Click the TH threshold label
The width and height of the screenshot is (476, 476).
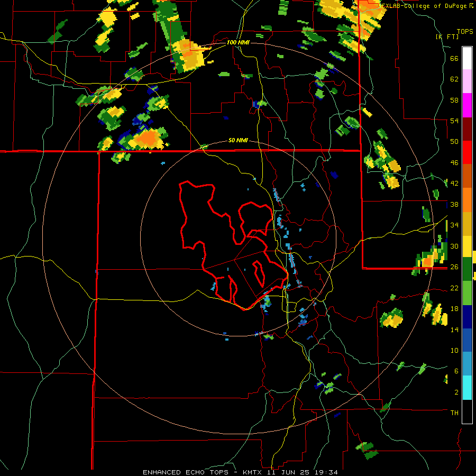(454, 413)
